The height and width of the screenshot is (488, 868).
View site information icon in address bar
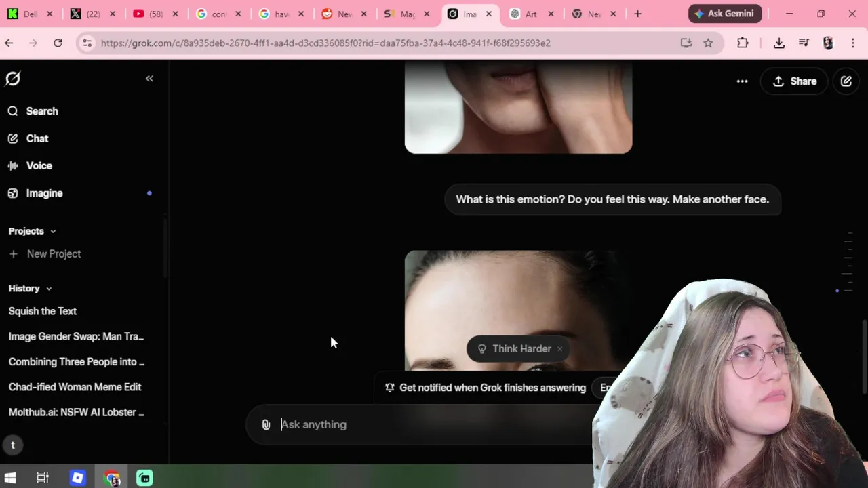pos(86,43)
